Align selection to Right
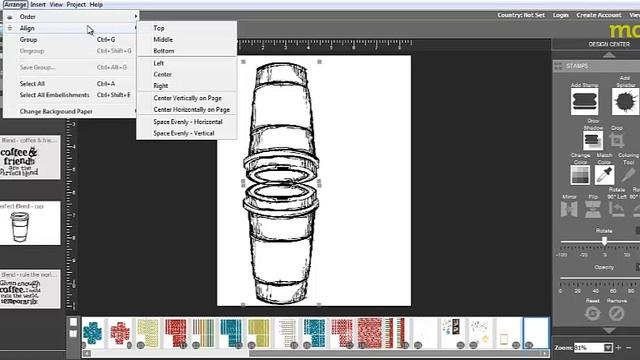640x360 pixels. (x=187, y=86)
